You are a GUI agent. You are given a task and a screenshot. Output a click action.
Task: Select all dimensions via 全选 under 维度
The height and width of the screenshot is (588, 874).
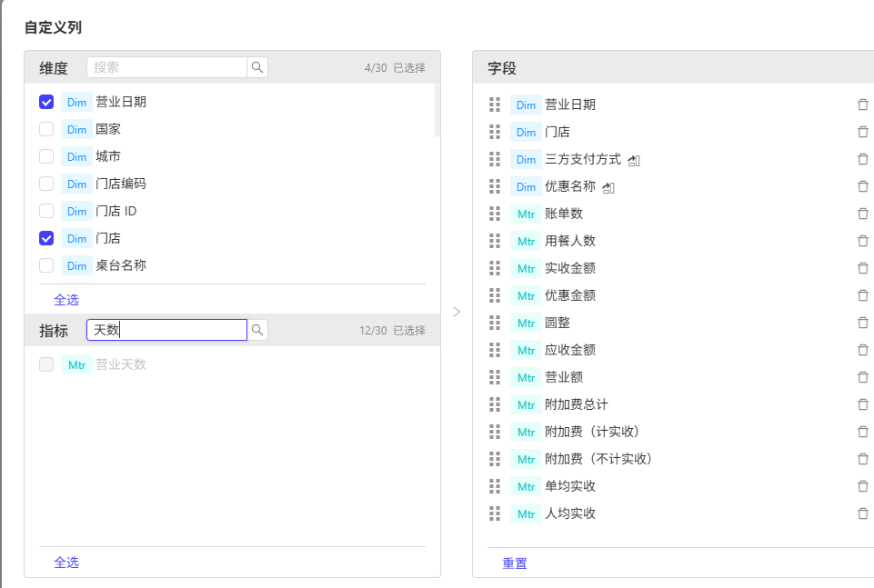66,300
